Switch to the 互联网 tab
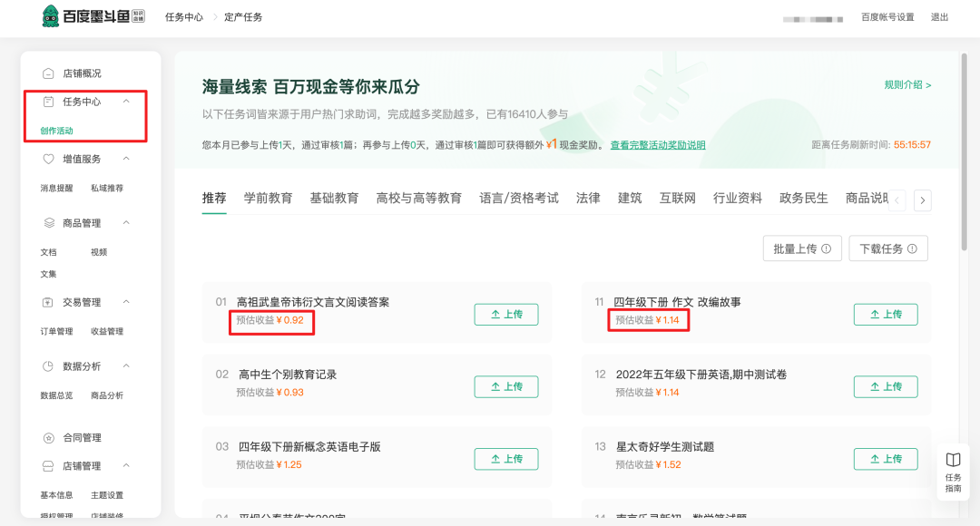 coord(677,198)
